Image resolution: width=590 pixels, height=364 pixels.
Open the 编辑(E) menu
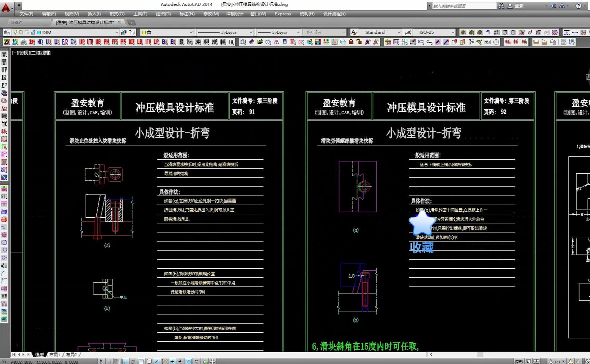(x=49, y=14)
